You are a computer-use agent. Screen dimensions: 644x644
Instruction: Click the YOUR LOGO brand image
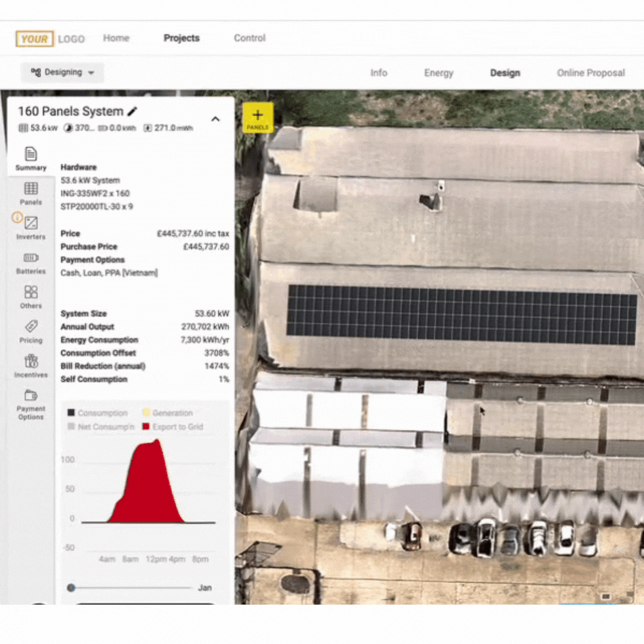tap(51, 39)
